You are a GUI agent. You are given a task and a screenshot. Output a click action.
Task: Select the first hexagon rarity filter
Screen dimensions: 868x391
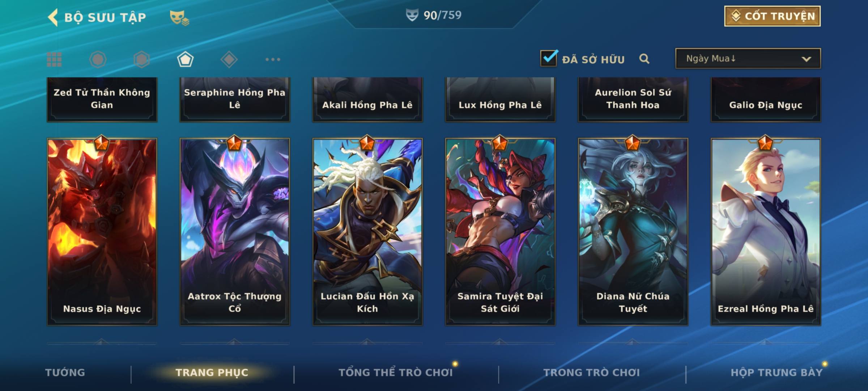(98, 59)
